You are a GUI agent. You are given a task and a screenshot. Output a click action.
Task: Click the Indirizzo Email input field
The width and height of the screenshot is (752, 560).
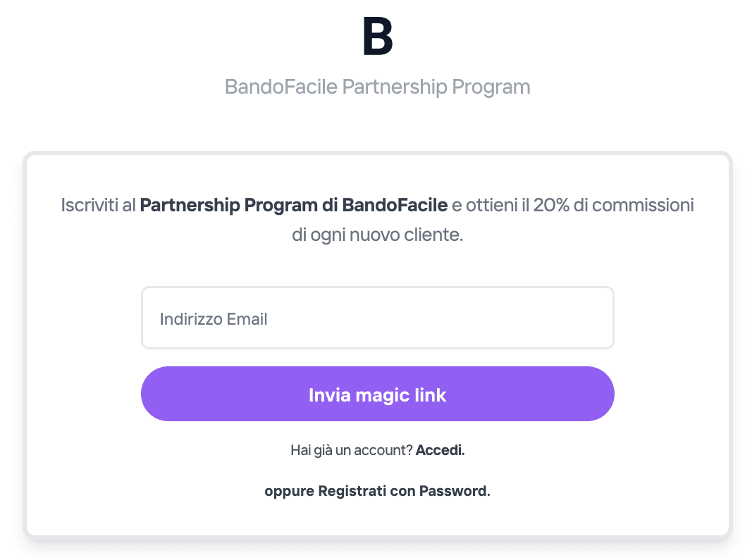(377, 318)
